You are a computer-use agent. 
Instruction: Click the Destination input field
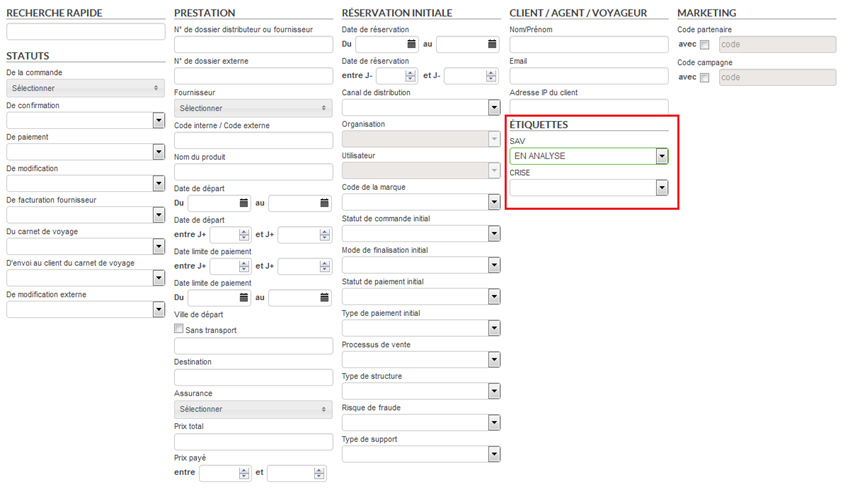(253, 378)
